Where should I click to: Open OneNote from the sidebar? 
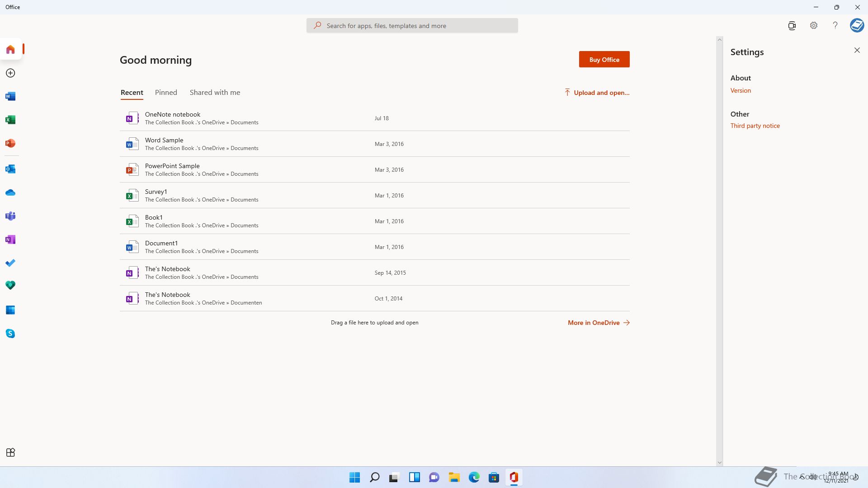10,239
